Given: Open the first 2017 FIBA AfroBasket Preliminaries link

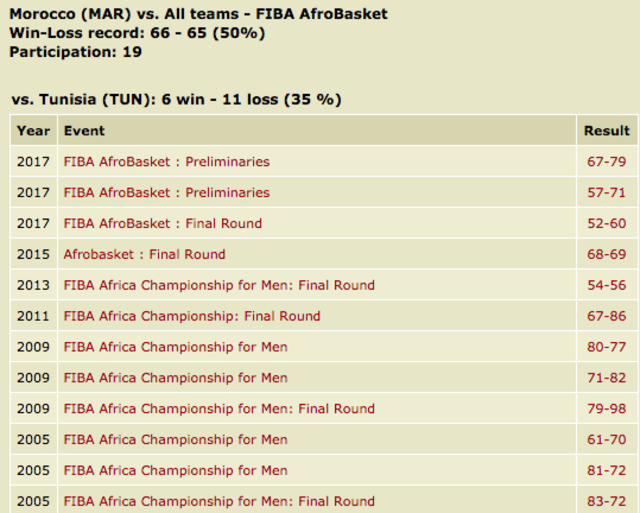Looking at the screenshot, I should [x=167, y=162].
